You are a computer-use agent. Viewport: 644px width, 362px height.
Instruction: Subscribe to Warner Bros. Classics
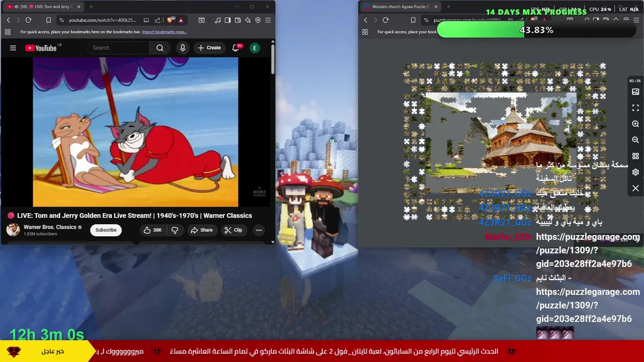pos(106,230)
